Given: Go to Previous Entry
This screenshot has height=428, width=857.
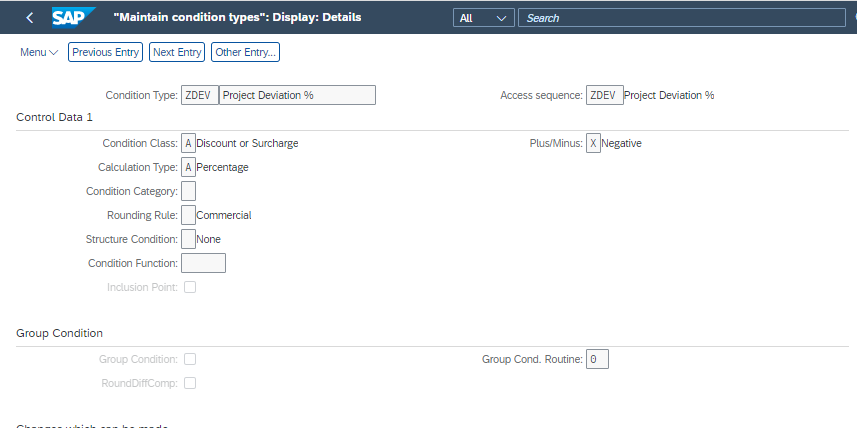Looking at the screenshot, I should 105,52.
